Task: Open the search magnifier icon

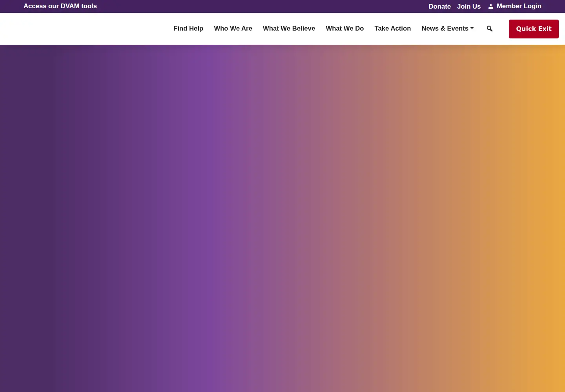Action: pyautogui.click(x=490, y=29)
